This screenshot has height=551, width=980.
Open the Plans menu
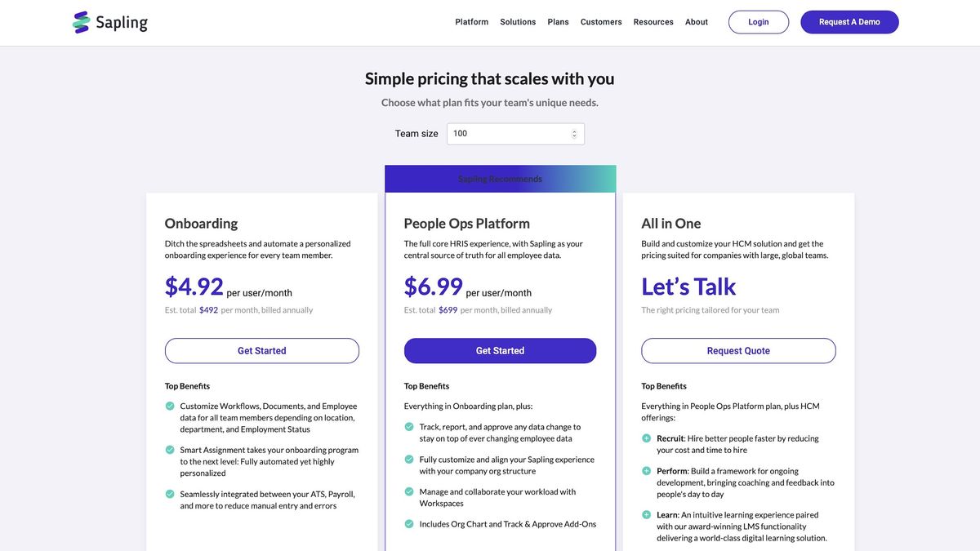point(558,21)
